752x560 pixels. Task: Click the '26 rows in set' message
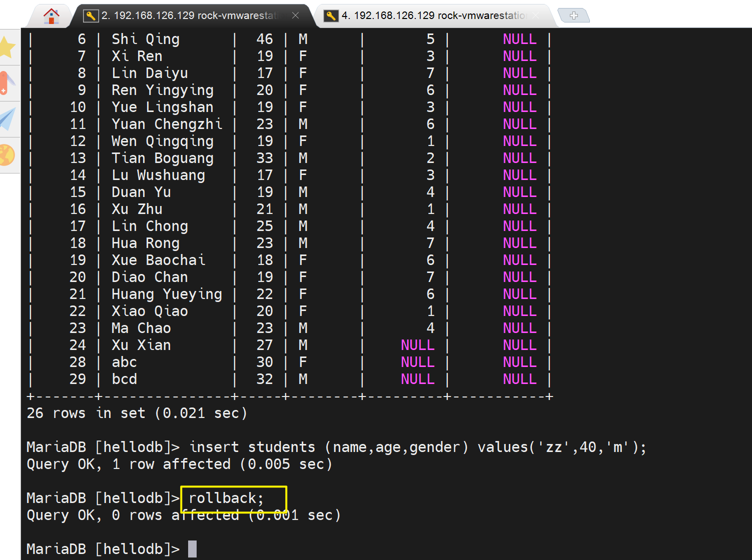137,413
